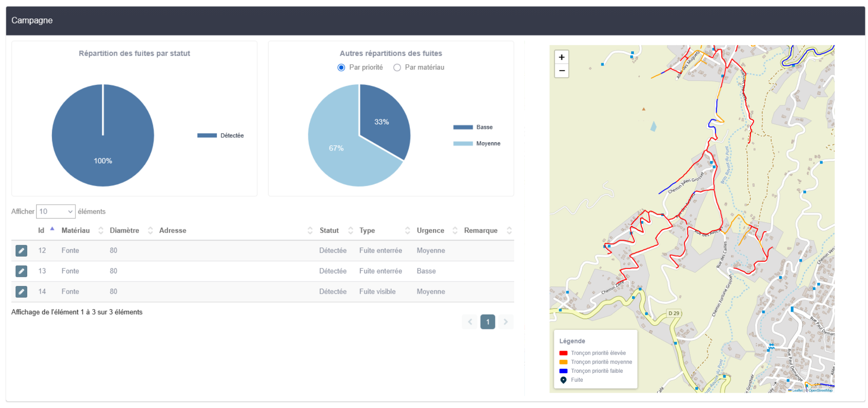Viewport: 868px width, 408px height.
Task: Go to previous table page
Action: 470,322
